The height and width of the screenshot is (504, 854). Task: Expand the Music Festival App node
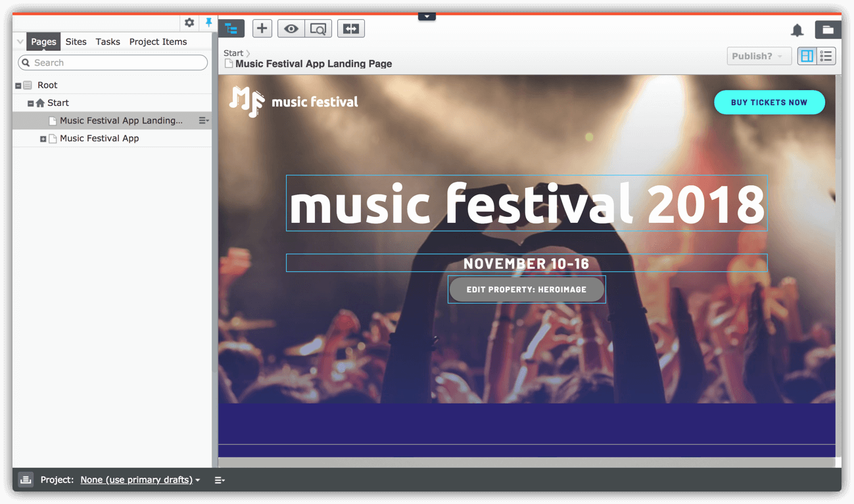(43, 139)
